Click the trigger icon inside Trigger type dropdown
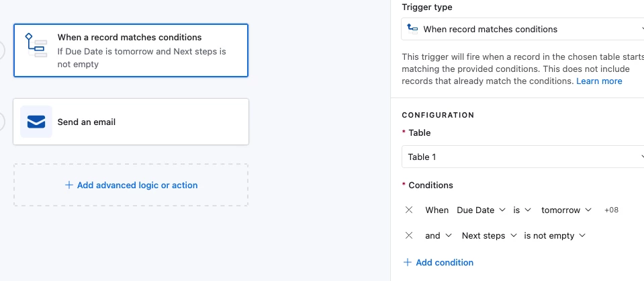 pos(412,29)
